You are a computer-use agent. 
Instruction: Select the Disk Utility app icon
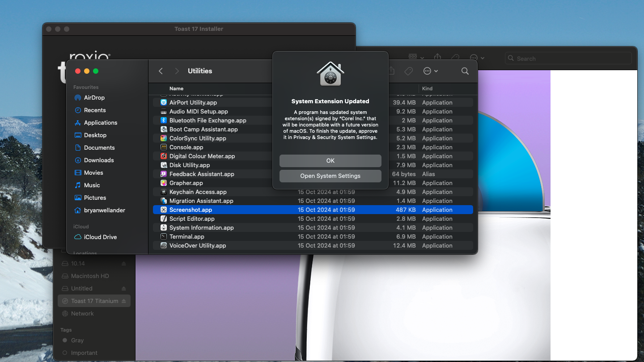click(x=164, y=165)
